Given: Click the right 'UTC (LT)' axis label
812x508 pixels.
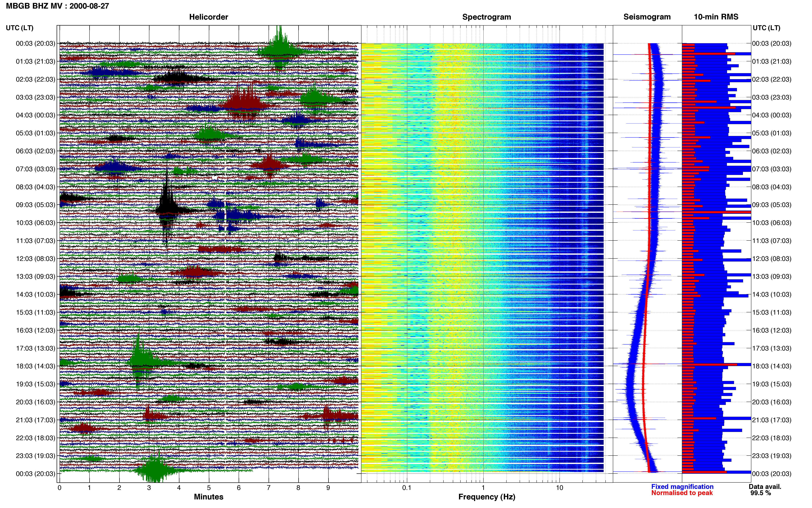Looking at the screenshot, I should point(766,28).
